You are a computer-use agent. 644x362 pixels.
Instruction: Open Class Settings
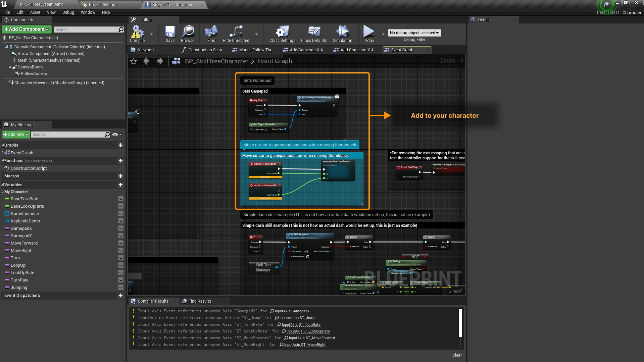(x=282, y=34)
